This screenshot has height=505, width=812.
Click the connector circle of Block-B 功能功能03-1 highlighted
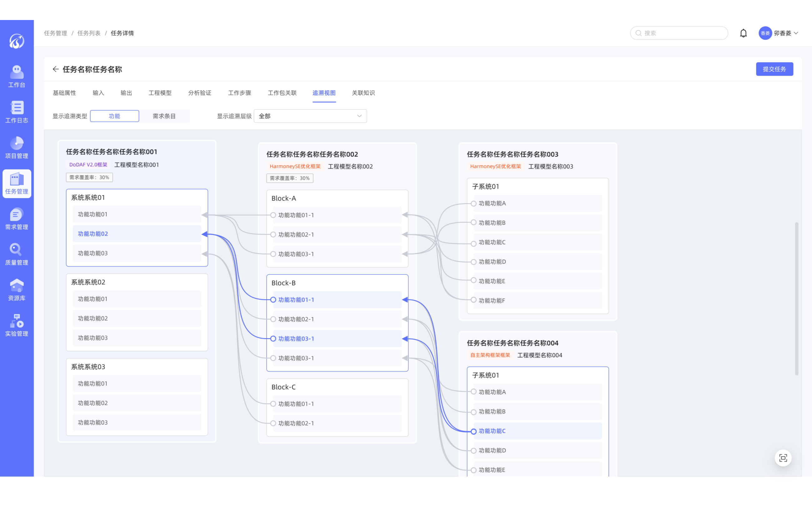click(x=273, y=339)
